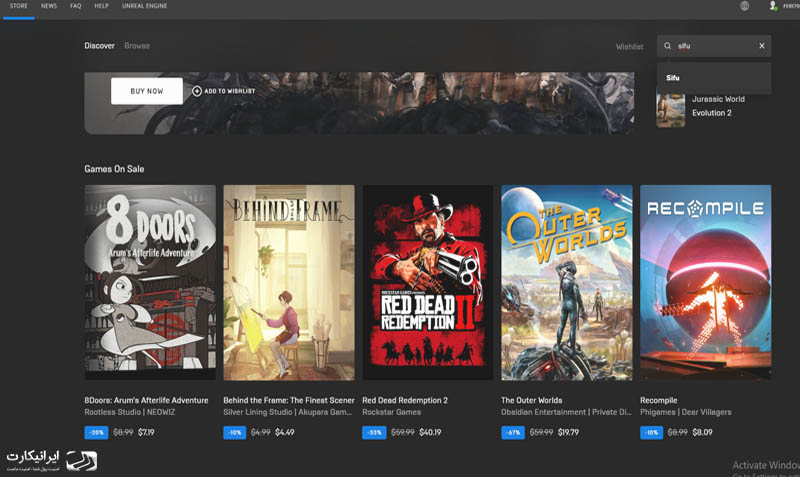Screen dimensions: 800x477
Task: Click the 8Doors: Arum's Afterlife Adventure title
Action: [146, 400]
